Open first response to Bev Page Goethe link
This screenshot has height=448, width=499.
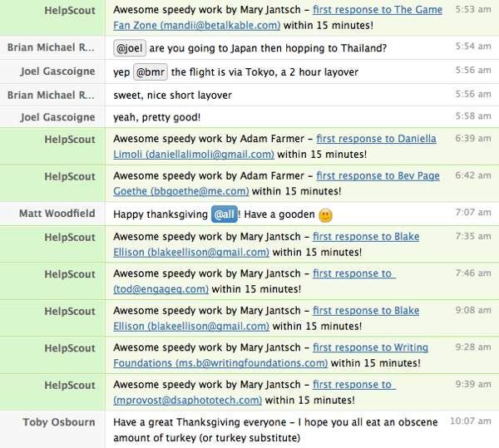pos(276,184)
